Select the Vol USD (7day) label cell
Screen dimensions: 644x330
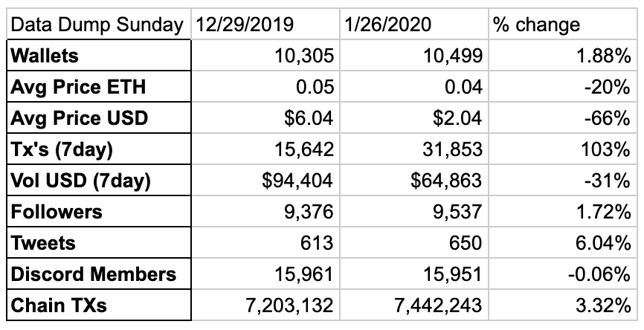(x=99, y=180)
